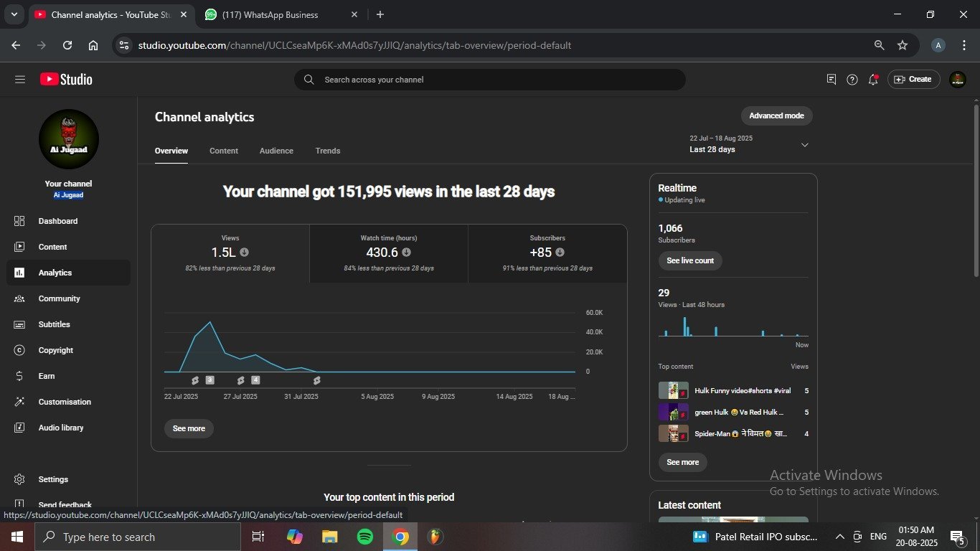Screen dimensions: 980x551
Task: Expand the Last 28 days date range dropdown
Action: tap(804, 145)
